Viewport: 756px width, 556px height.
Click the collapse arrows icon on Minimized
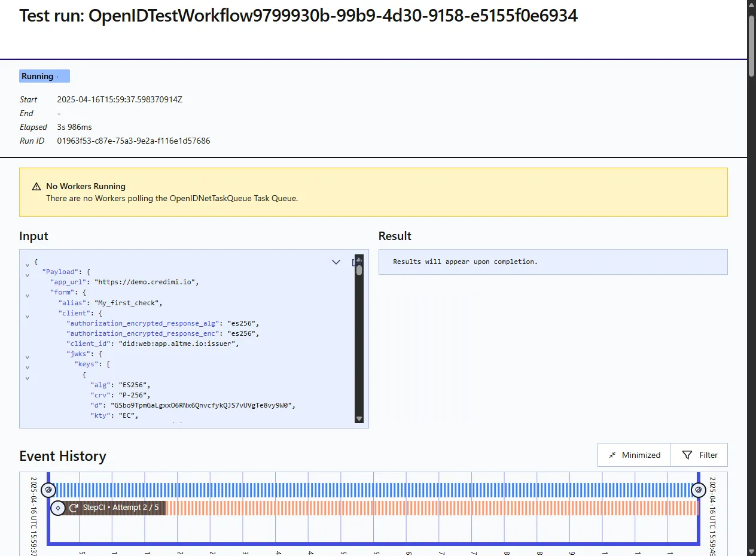(612, 455)
